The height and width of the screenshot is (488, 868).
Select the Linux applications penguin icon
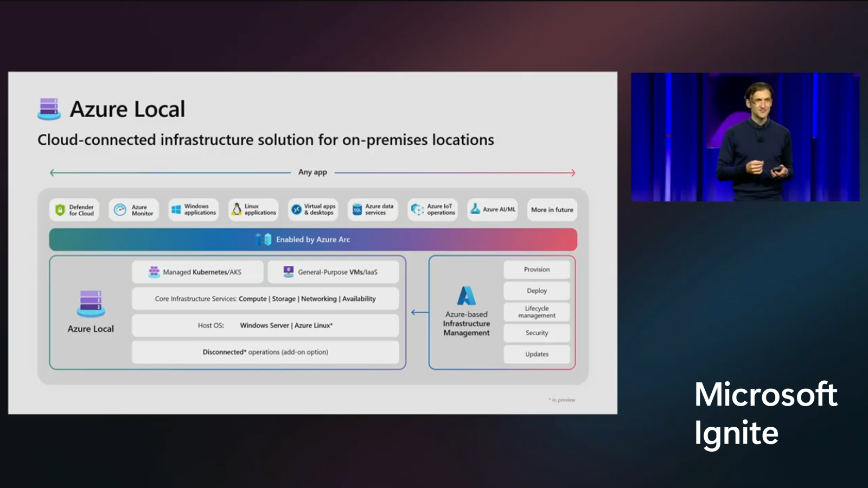(x=237, y=209)
